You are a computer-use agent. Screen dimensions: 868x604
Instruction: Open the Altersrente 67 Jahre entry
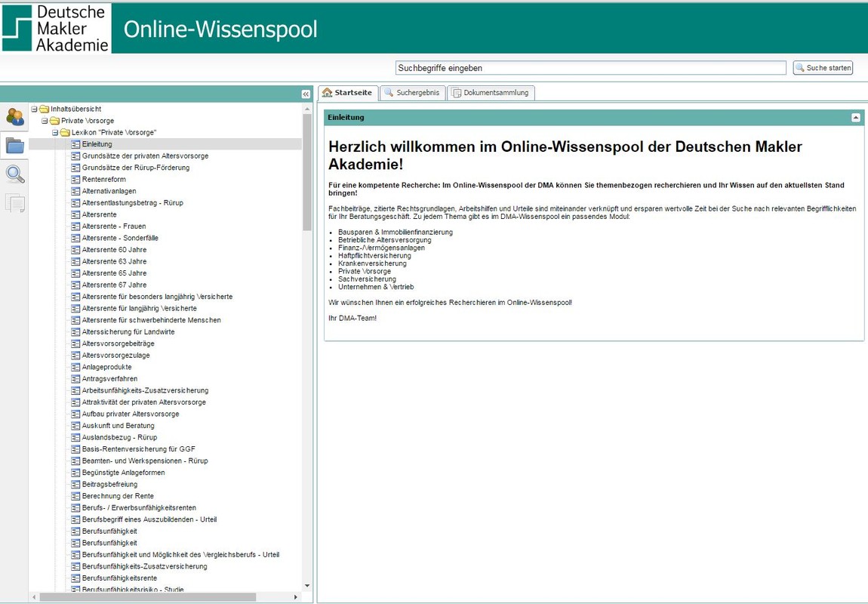tap(114, 285)
